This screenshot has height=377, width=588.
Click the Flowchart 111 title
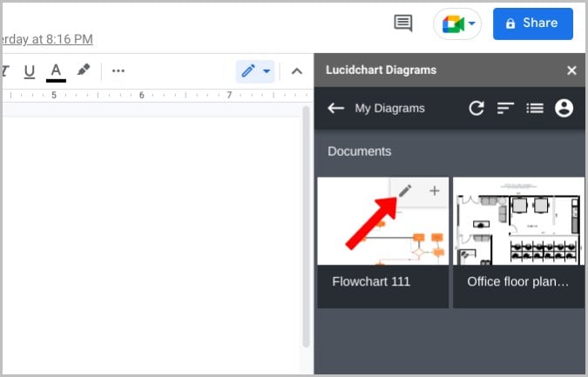[x=371, y=281]
